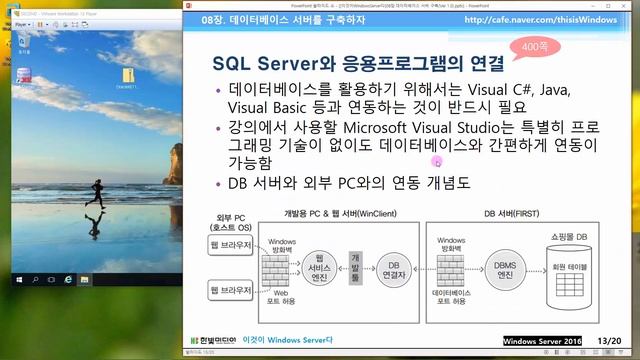Click the 회원 테이블 label in cylinder
640x360 pixels.
570,267
